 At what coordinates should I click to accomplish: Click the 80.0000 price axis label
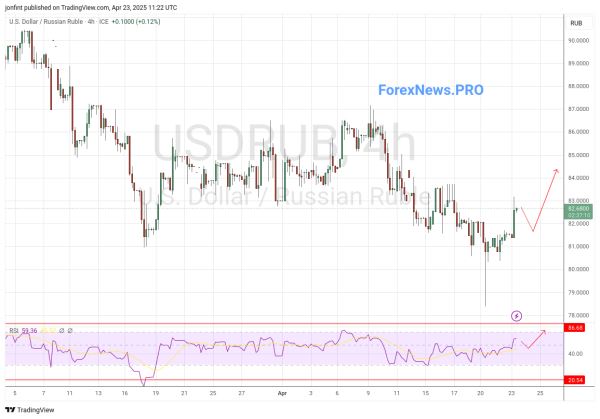(x=578, y=269)
